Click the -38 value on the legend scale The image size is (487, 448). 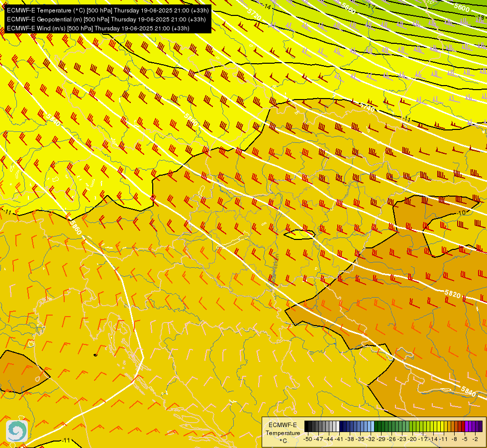[350, 439]
